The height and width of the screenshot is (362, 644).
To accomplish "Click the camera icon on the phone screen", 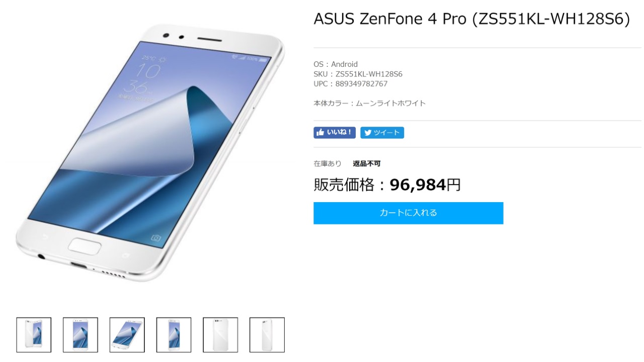I will click(156, 238).
